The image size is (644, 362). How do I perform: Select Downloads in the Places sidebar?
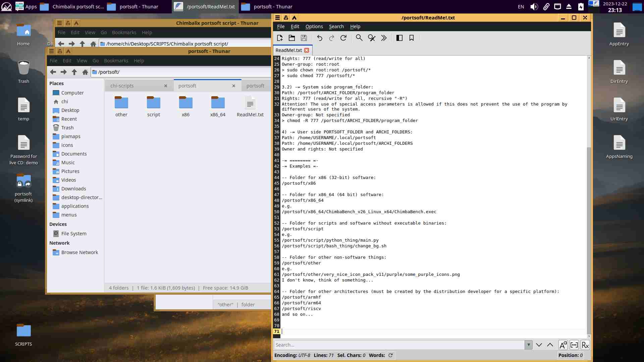tap(73, 189)
